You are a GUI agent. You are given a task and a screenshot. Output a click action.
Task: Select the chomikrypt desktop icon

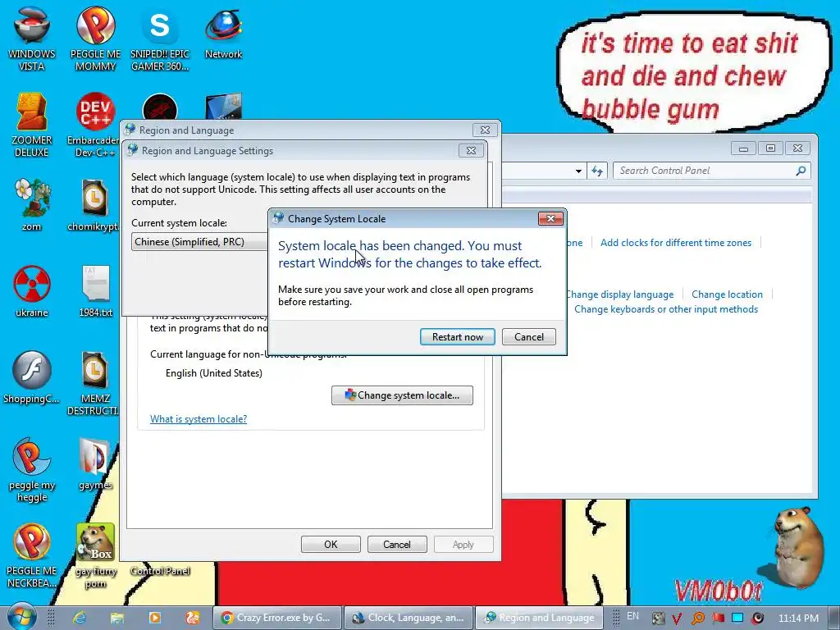coord(94,204)
